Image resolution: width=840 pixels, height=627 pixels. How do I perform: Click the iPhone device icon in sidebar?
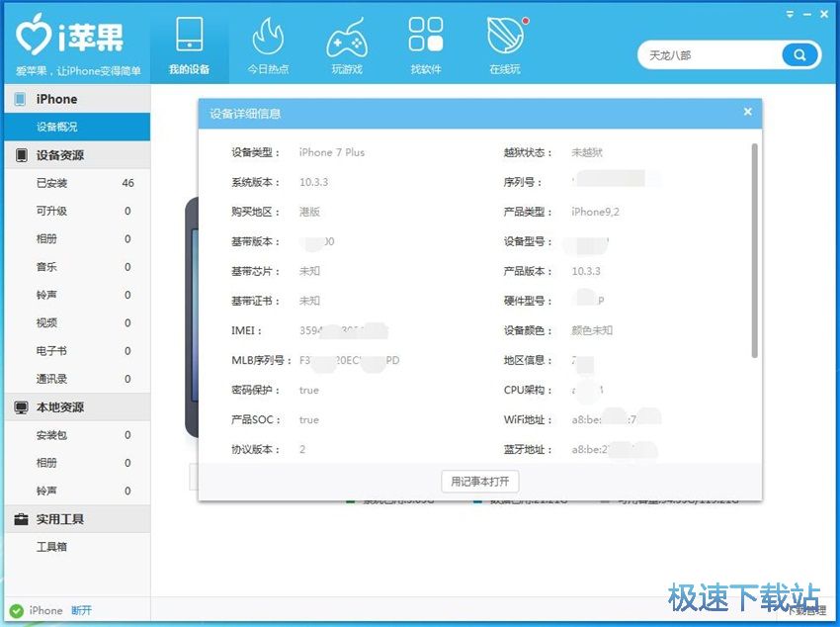[x=21, y=99]
